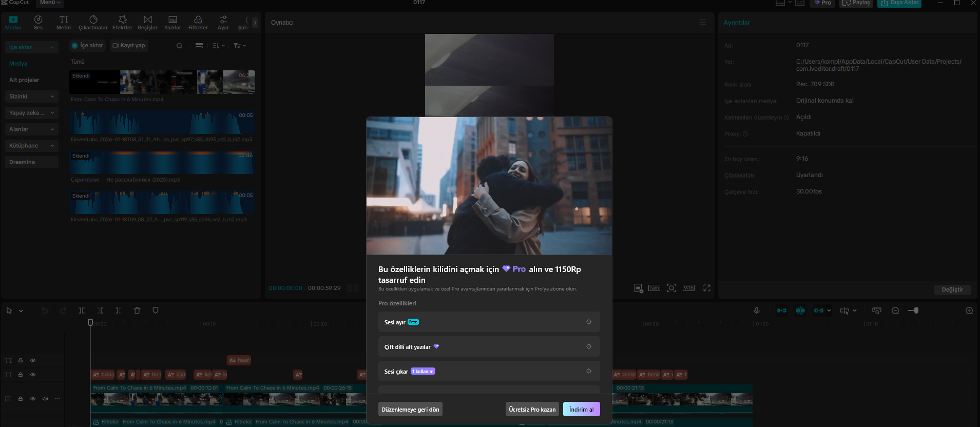The height and width of the screenshot is (427, 980).
Task: Click the round İçe aktar import button
Action: click(87, 46)
